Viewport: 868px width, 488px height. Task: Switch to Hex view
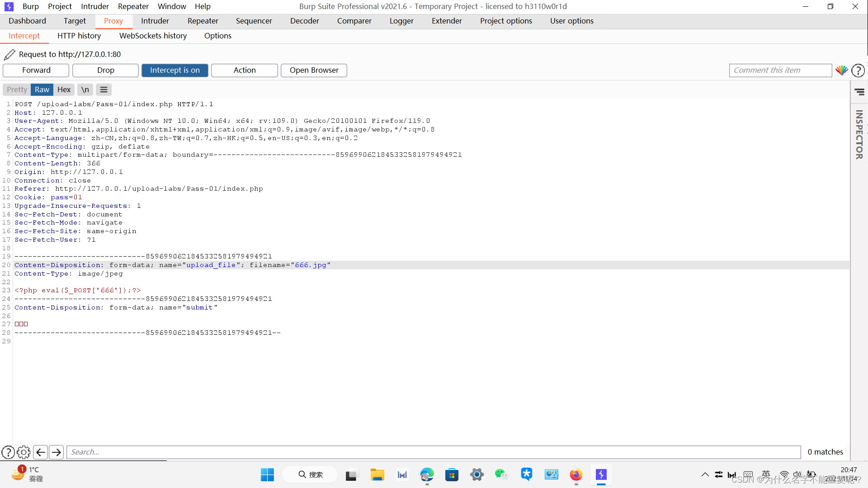coord(64,89)
